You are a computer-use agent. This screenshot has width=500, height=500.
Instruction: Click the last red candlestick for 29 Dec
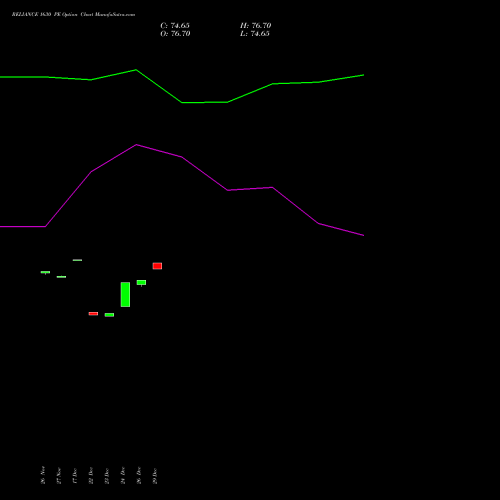click(x=157, y=266)
